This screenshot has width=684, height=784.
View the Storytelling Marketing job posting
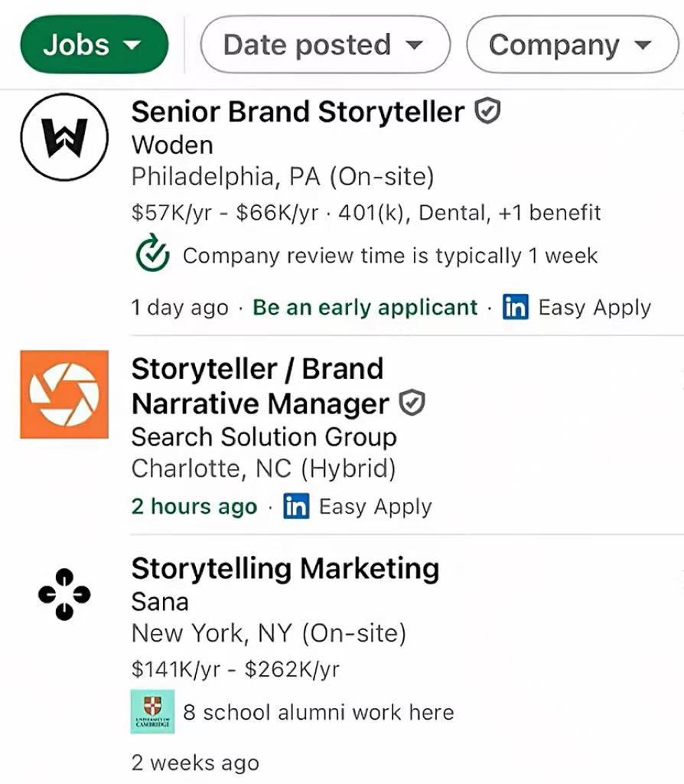point(285,569)
